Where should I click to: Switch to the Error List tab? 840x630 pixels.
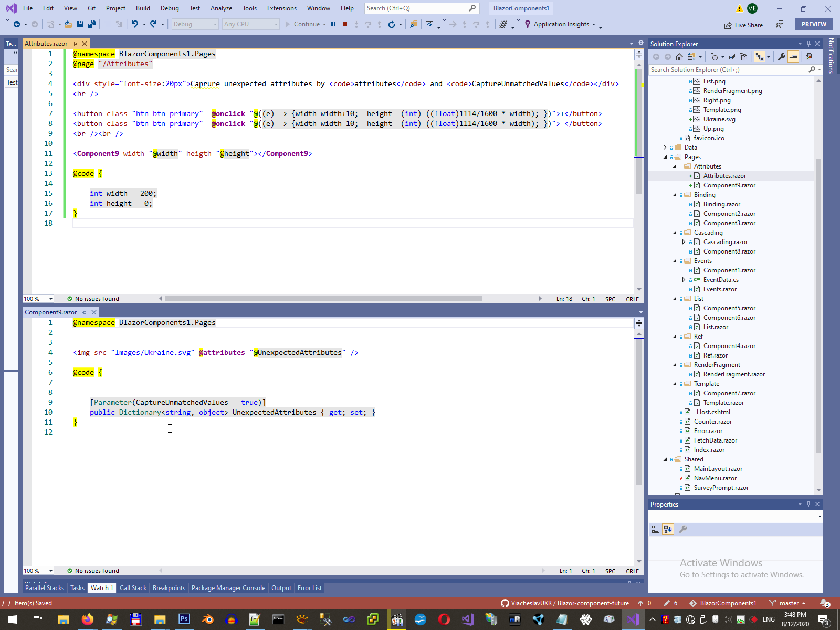(310, 588)
